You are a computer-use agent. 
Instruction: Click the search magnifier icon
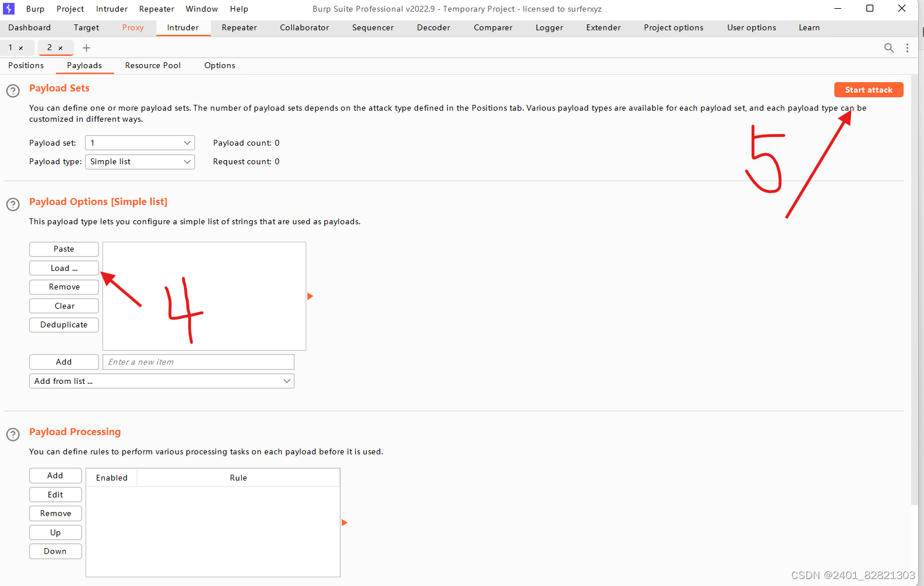889,48
